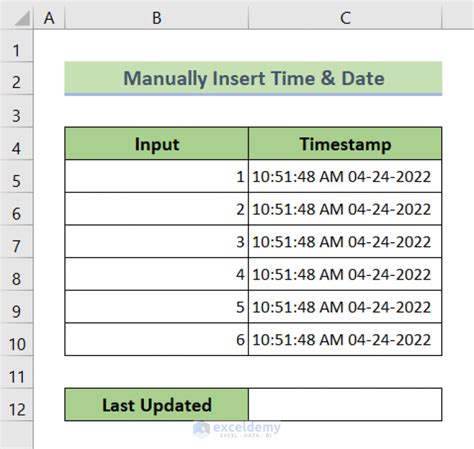Select the timestamp cell in row 9
This screenshot has height=449, width=474.
point(345,307)
